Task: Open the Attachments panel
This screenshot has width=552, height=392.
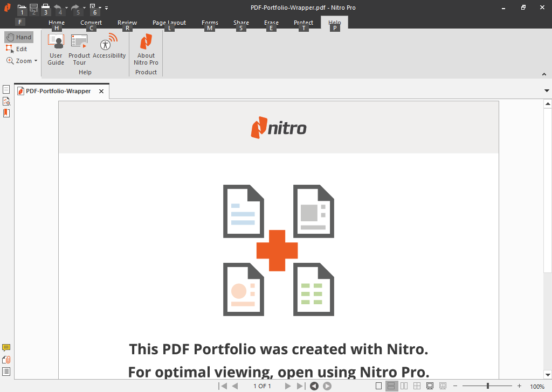Action: coord(6,360)
